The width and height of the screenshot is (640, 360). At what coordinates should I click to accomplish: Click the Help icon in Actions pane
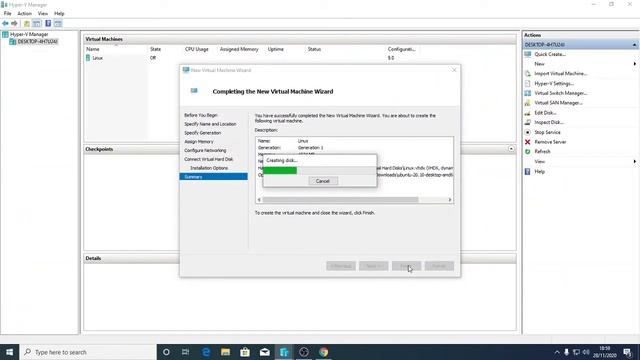(527, 172)
